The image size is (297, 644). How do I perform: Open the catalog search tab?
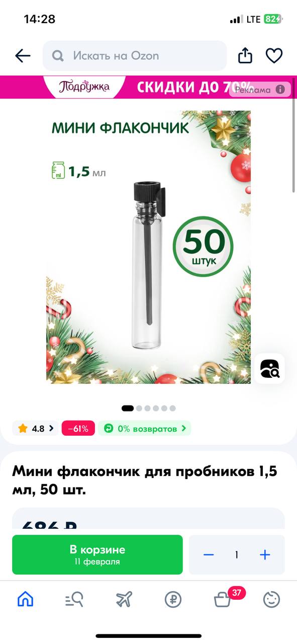point(74,599)
